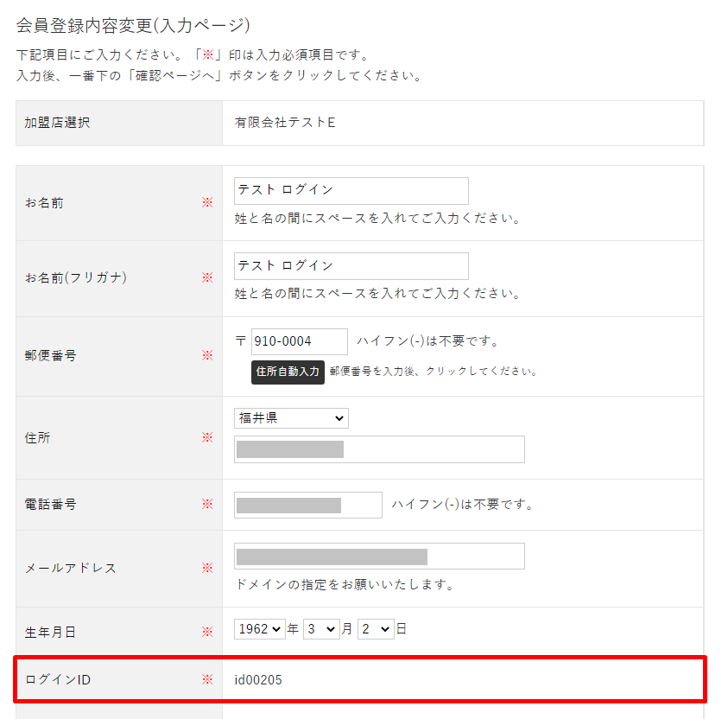Screen dimensions: 728x719
Task: Focus the postal code field showing 910-0004
Action: [299, 342]
